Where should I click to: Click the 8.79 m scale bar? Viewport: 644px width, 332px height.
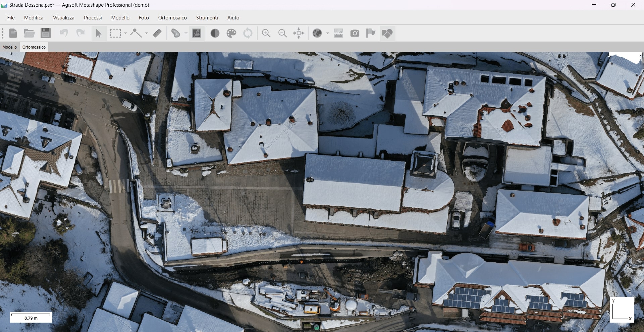pyautogui.click(x=31, y=317)
